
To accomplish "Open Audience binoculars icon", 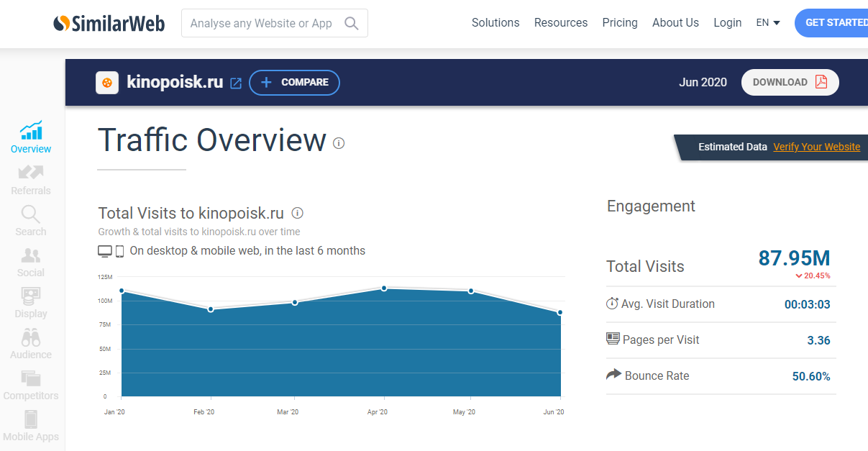I will [x=31, y=337].
